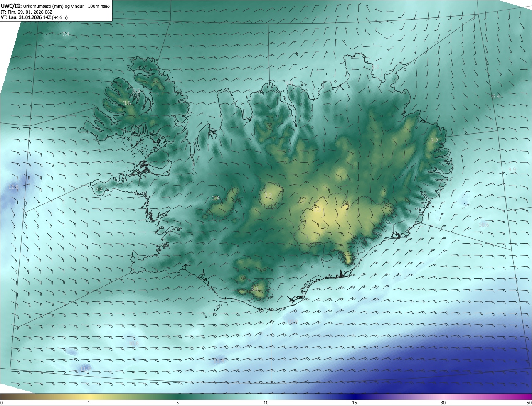Click the 1 tick on the color scale
The width and height of the screenshot is (532, 406).
(x=89, y=403)
